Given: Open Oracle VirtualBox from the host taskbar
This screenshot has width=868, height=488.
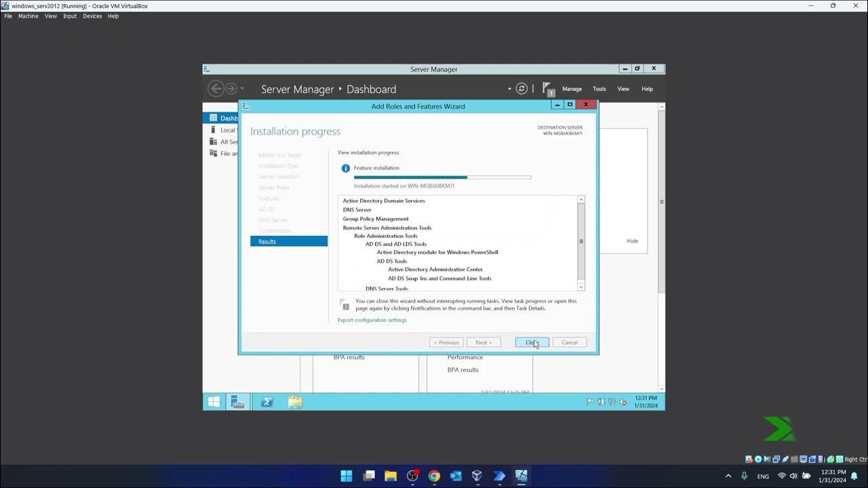Looking at the screenshot, I should [477, 476].
